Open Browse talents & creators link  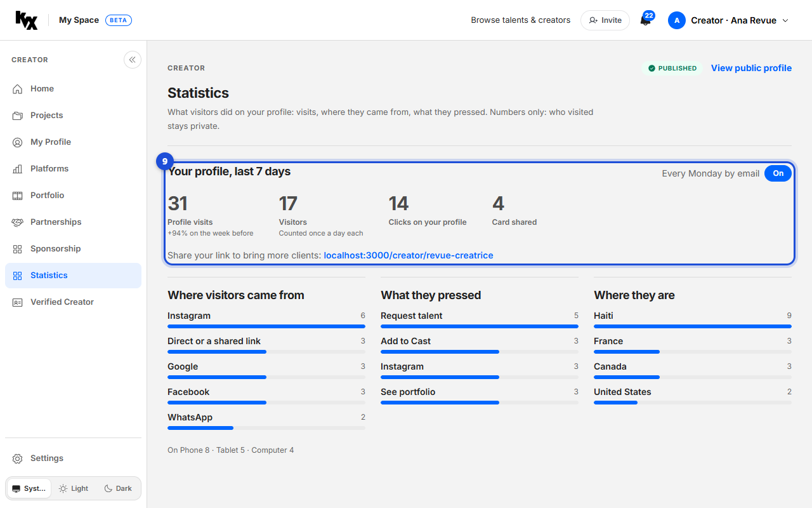(520, 20)
